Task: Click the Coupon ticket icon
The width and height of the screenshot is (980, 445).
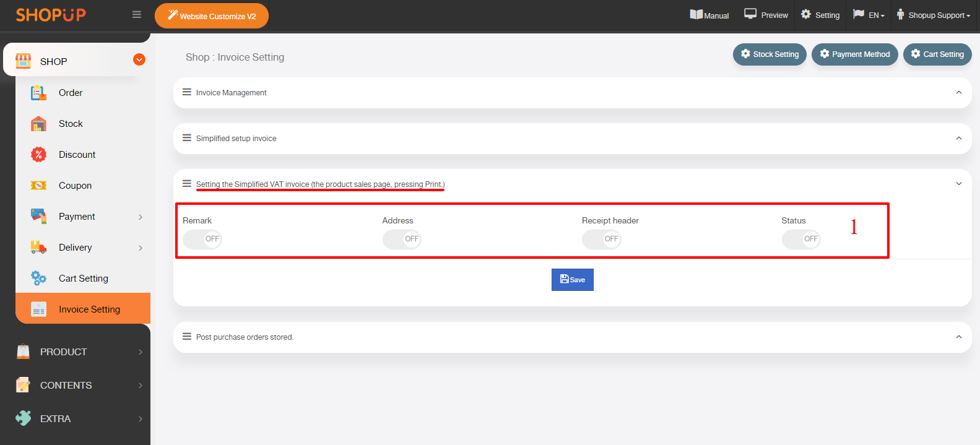Action: [38, 186]
